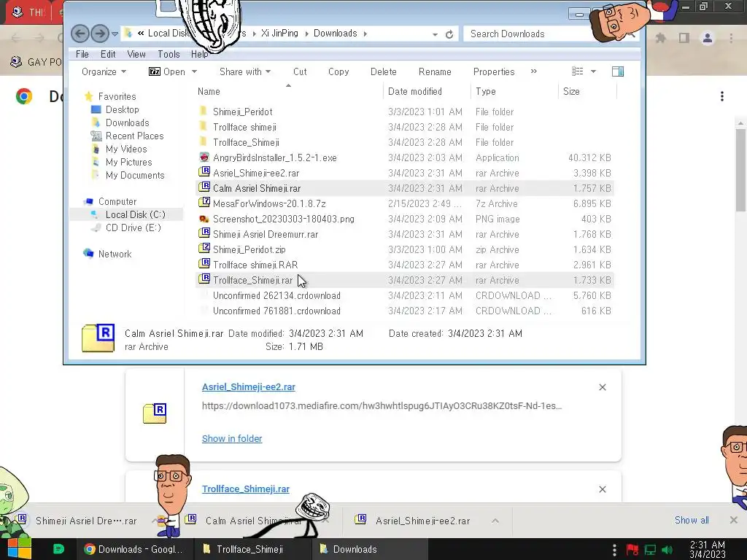Select the Trollface_Shimeji folder icon
Screen dimensions: 747x560
[204, 142]
